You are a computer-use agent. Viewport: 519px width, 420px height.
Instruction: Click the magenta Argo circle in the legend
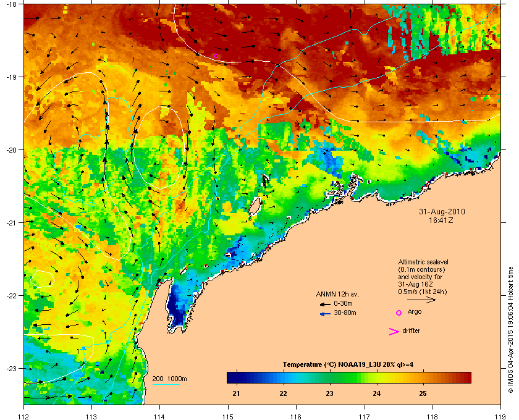point(399,313)
